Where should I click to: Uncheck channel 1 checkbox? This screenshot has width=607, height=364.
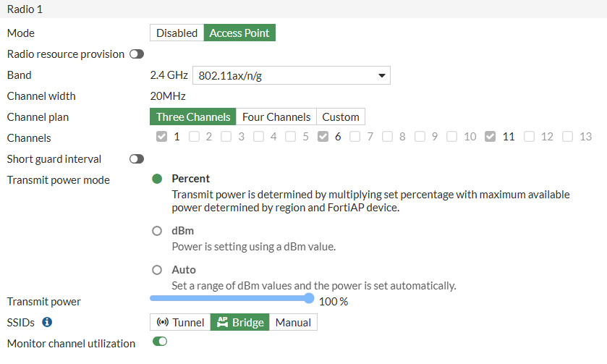tap(161, 137)
